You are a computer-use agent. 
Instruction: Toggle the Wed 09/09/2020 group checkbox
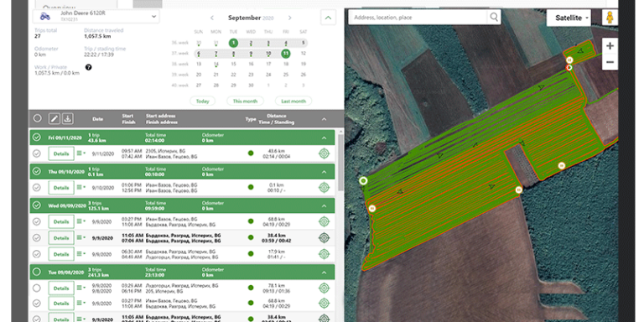[x=37, y=205]
